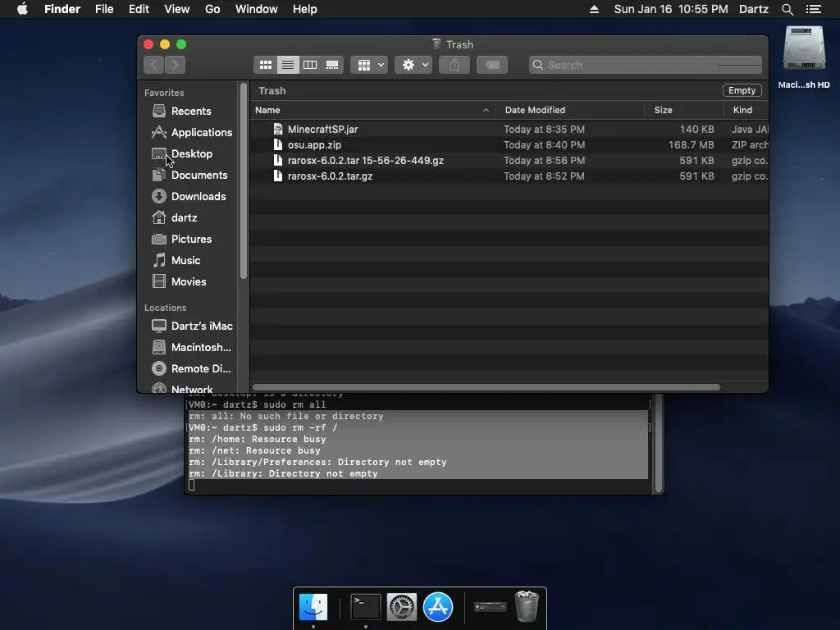The height and width of the screenshot is (630, 840).
Task: Click 'Today at 8:35 PM' date cell
Action: [x=545, y=129]
